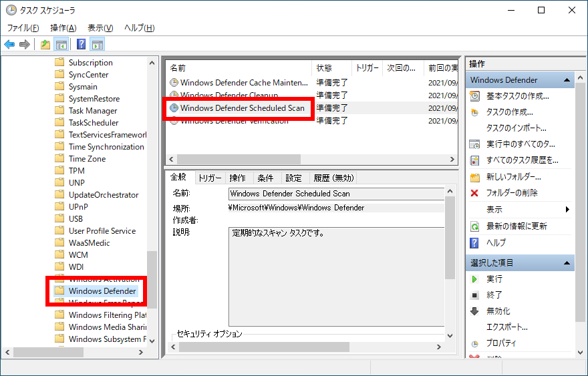
Task: Click the Forward arrow toolbar icon
Action: coord(24,45)
